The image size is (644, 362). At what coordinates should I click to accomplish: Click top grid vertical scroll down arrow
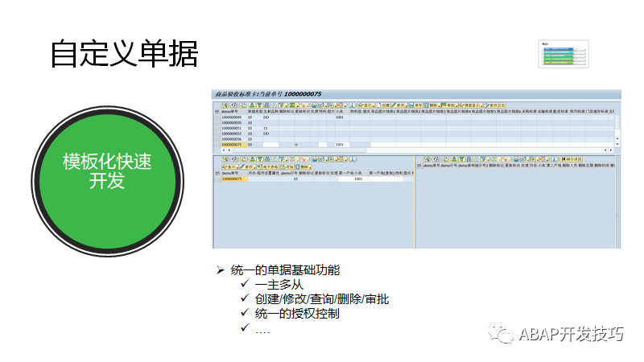[617, 145]
